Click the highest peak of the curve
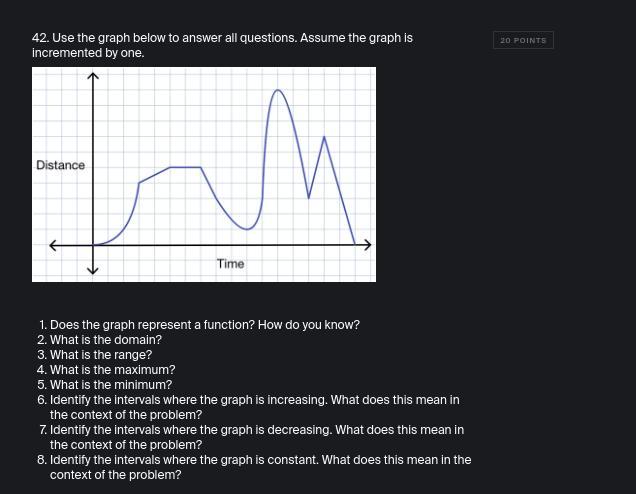Viewport: 636px width, 494px height. (278, 90)
